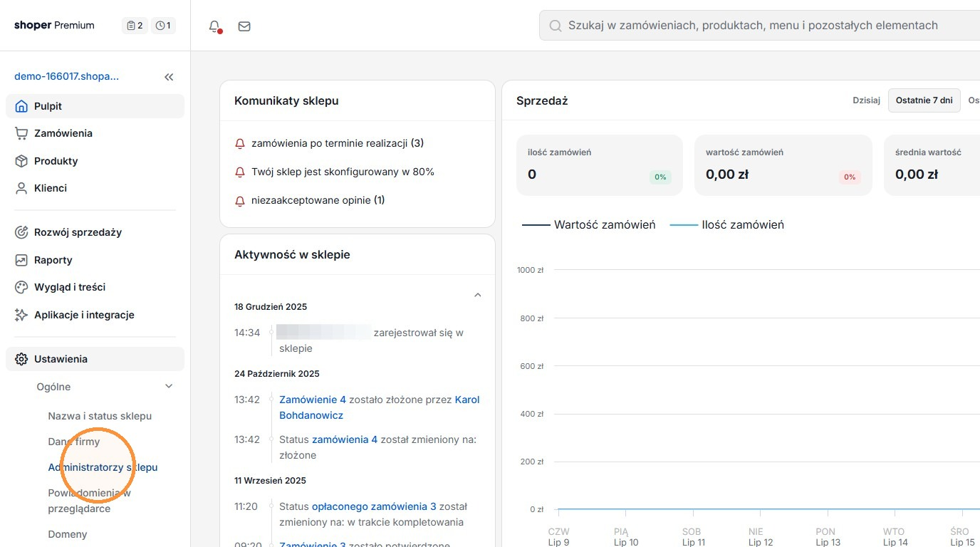
Task: Click the Ustawienia gear icon
Action: (x=21, y=359)
